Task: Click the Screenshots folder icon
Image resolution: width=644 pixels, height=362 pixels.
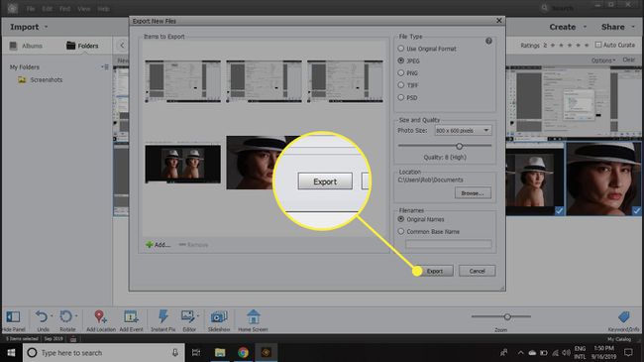Action: pyautogui.click(x=22, y=79)
